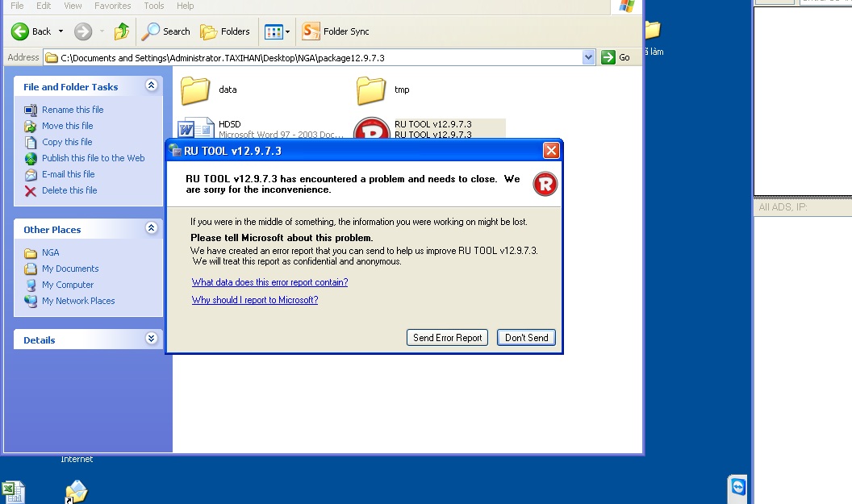Click Publish this file to the Web

[x=94, y=158]
